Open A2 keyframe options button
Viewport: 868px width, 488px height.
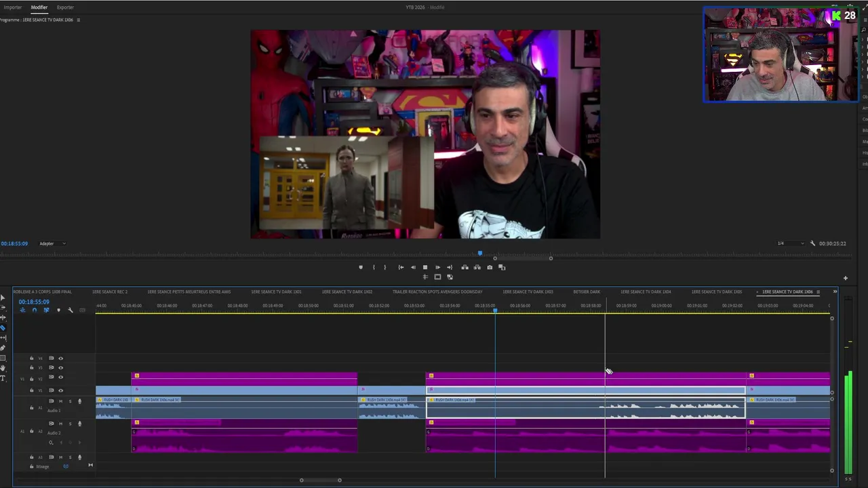point(51,442)
